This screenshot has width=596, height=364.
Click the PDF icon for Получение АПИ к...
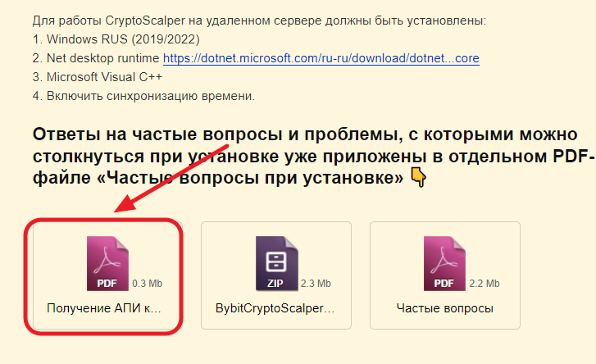click(x=107, y=264)
